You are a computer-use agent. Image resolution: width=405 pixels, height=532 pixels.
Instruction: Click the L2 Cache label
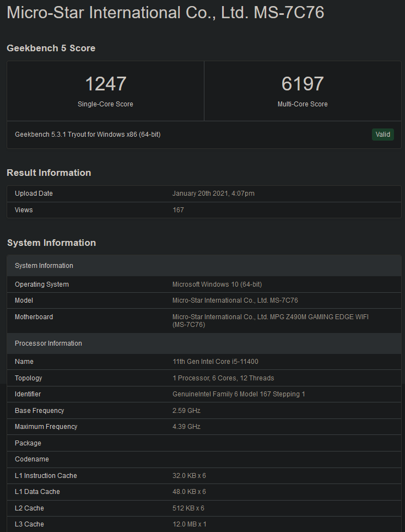click(x=29, y=508)
